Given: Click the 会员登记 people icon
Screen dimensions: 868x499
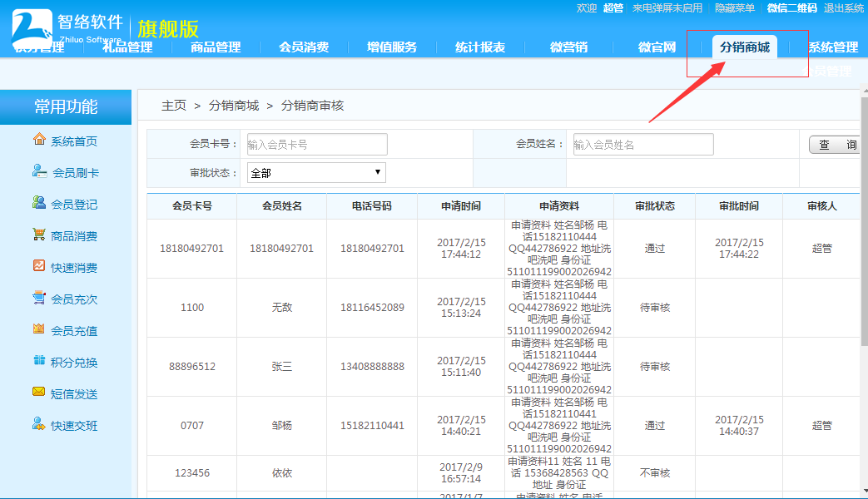Looking at the screenshot, I should pos(39,203).
